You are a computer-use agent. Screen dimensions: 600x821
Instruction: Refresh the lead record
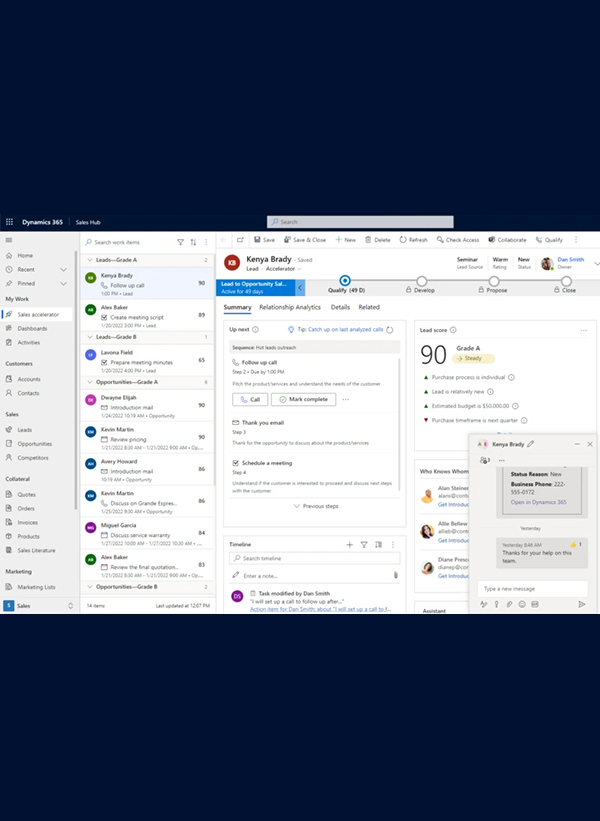coord(414,240)
